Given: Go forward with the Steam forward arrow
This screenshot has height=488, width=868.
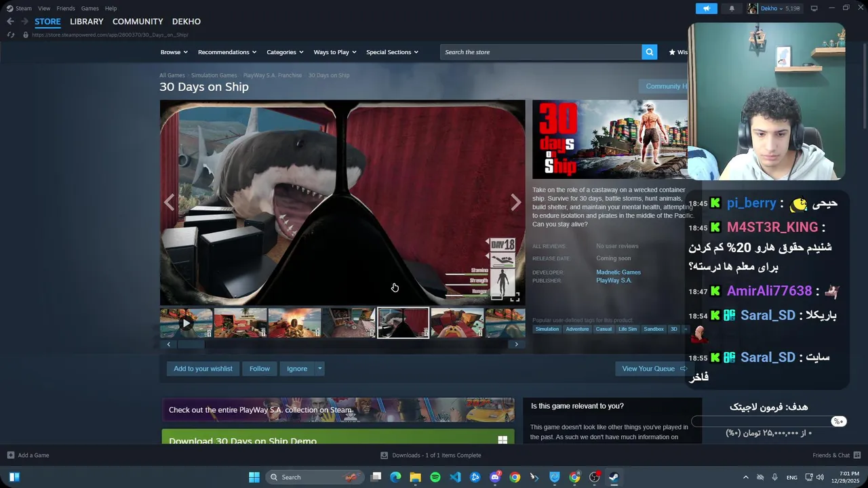Looking at the screenshot, I should pyautogui.click(x=24, y=22).
